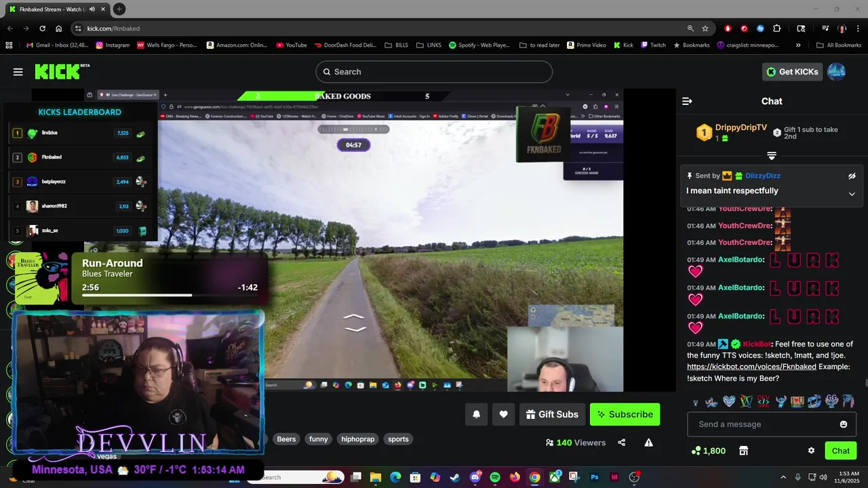Open the to read later bookmarks folder

point(540,45)
